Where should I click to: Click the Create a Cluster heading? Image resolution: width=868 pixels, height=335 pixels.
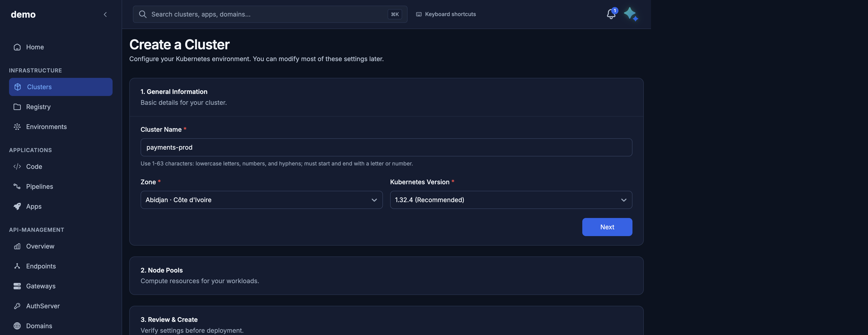pyautogui.click(x=180, y=45)
